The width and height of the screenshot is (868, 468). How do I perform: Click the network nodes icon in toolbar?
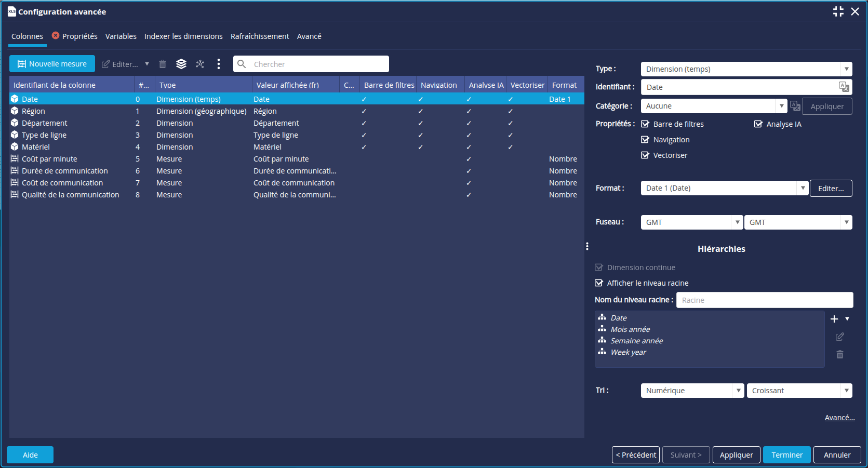[200, 64]
